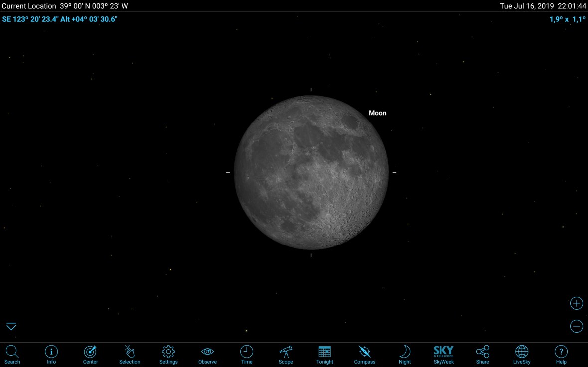Open the Selection tool

(130, 354)
